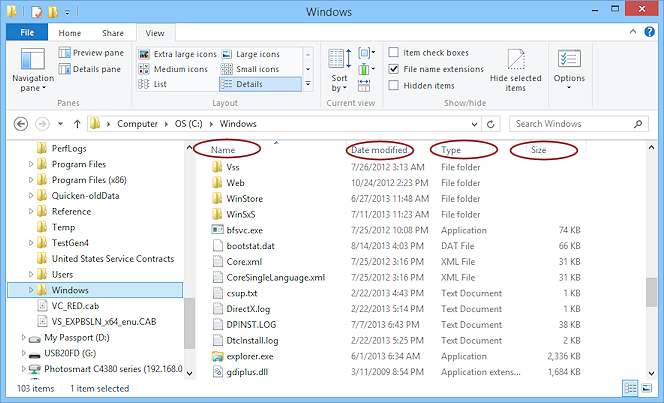Viewport: 664px width, 403px height.
Task: Uncheck File name extensions
Action: coord(393,69)
